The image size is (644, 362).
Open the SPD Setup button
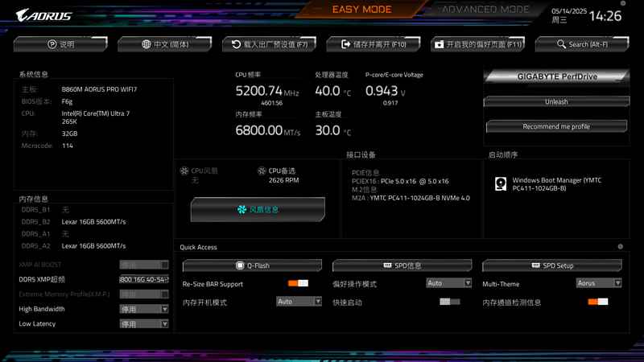coord(552,265)
